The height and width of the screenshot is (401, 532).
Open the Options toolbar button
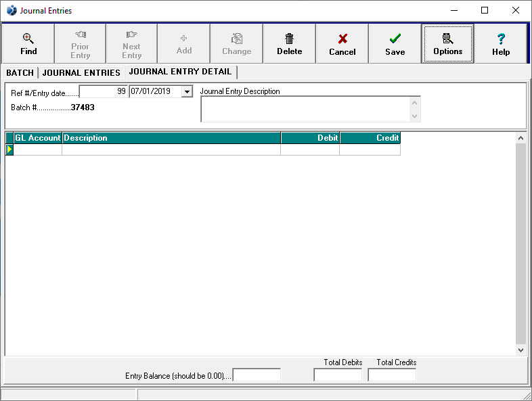click(447, 39)
